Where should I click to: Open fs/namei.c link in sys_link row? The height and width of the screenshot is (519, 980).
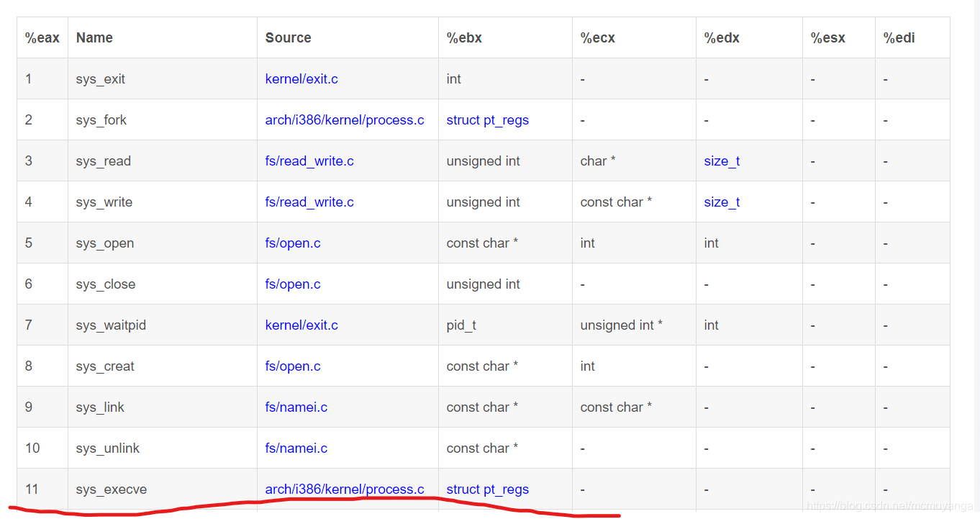[x=296, y=407]
